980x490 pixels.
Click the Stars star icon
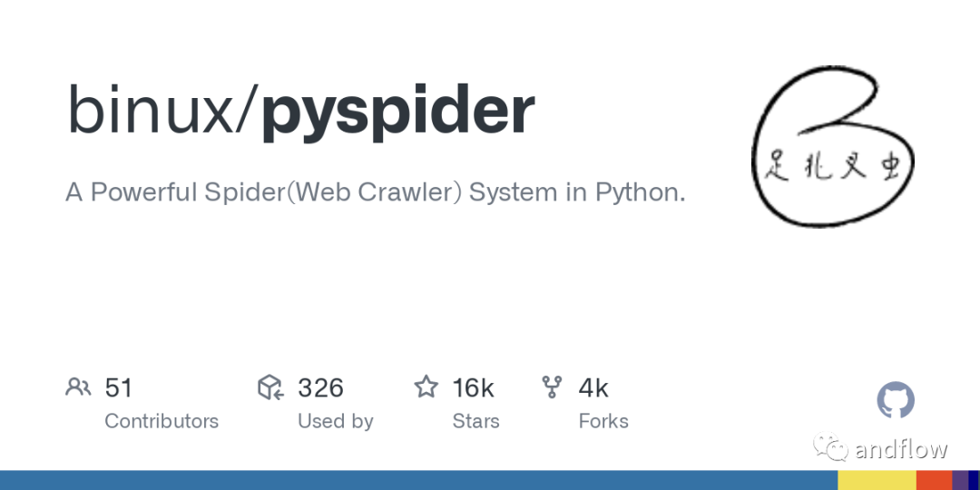pyautogui.click(x=426, y=387)
